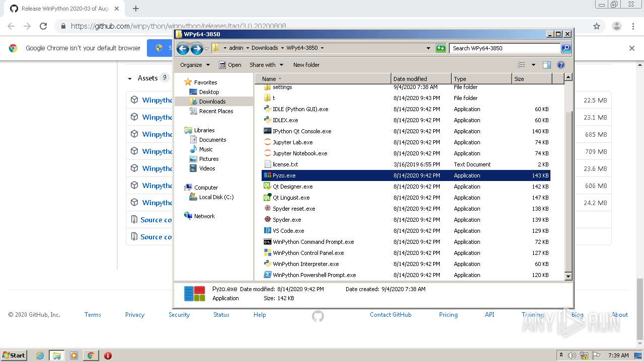Select IDLEX.exe icon
This screenshot has height=362, width=644.
268,120
